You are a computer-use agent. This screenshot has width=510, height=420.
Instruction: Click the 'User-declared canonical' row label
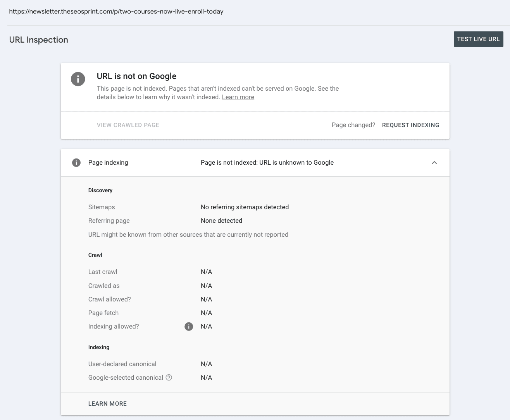tap(122, 364)
